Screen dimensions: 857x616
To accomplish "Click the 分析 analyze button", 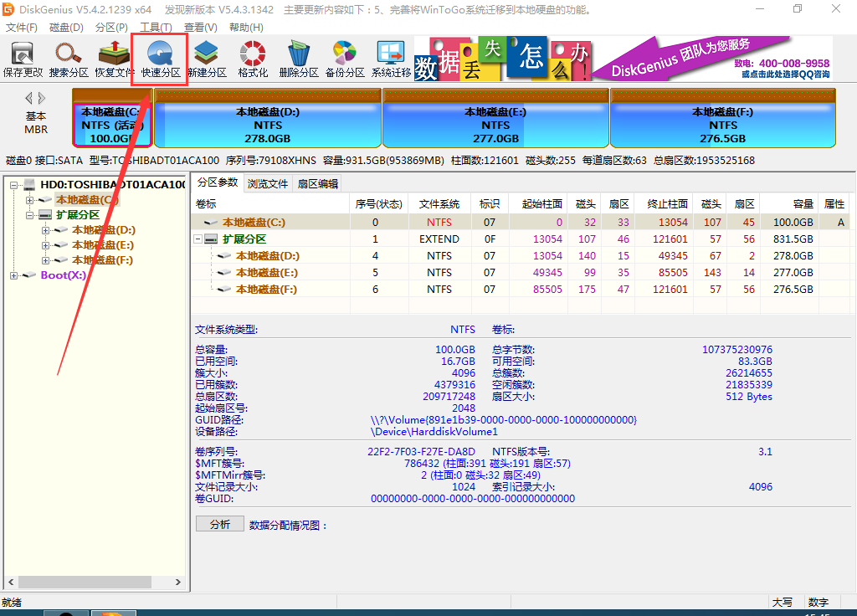I will (220, 525).
